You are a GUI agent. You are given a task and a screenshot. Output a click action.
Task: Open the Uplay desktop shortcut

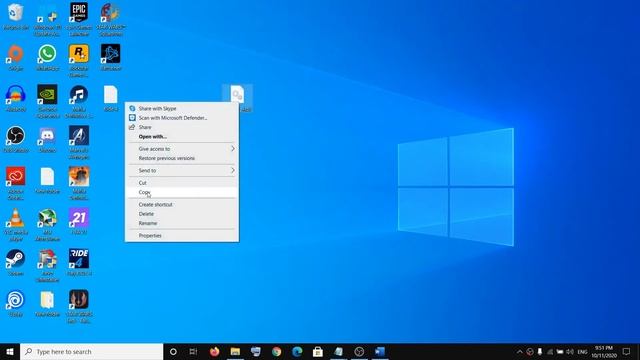coord(16,303)
